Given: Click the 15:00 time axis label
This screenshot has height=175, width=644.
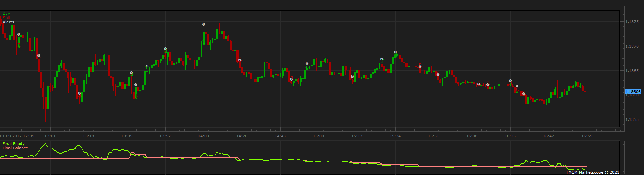Looking at the screenshot, I should (318, 136).
